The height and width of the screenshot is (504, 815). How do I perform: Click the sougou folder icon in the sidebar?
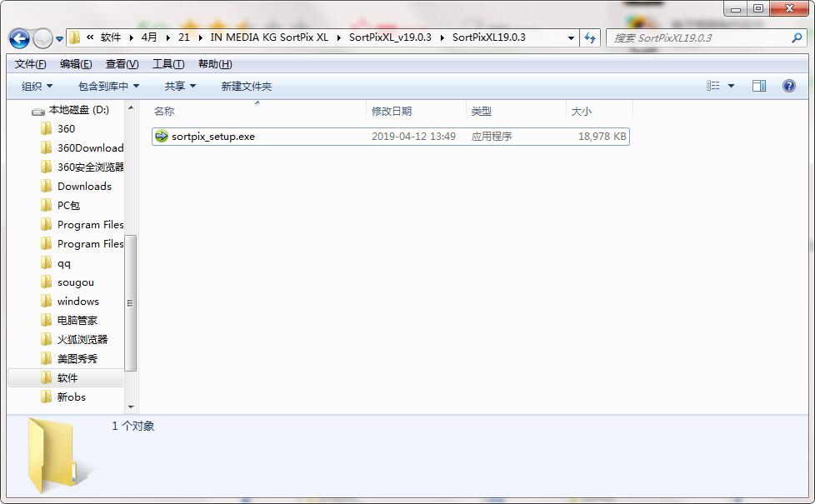click(47, 282)
